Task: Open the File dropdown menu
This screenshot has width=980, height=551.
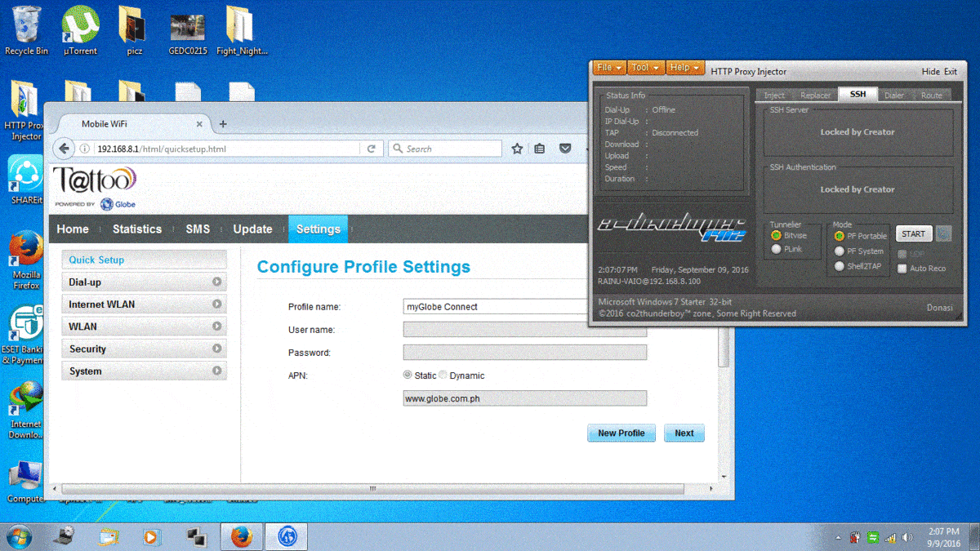Action: coord(610,68)
